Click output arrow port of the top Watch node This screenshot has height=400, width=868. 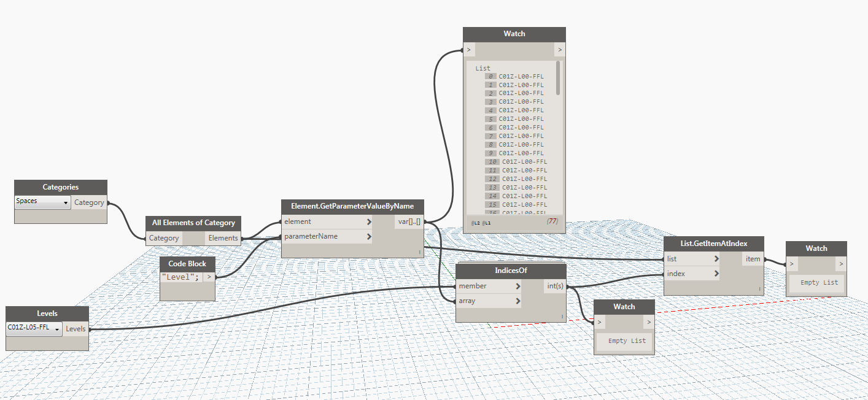(560, 49)
